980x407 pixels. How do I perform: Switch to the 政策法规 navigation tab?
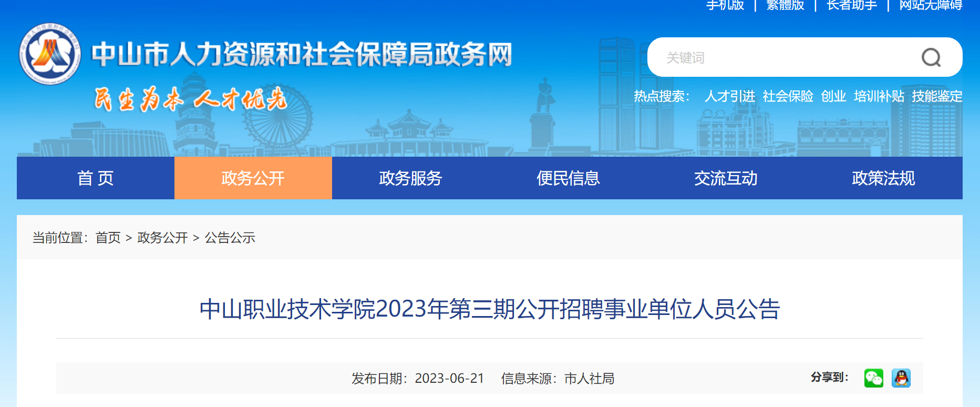pos(883,178)
